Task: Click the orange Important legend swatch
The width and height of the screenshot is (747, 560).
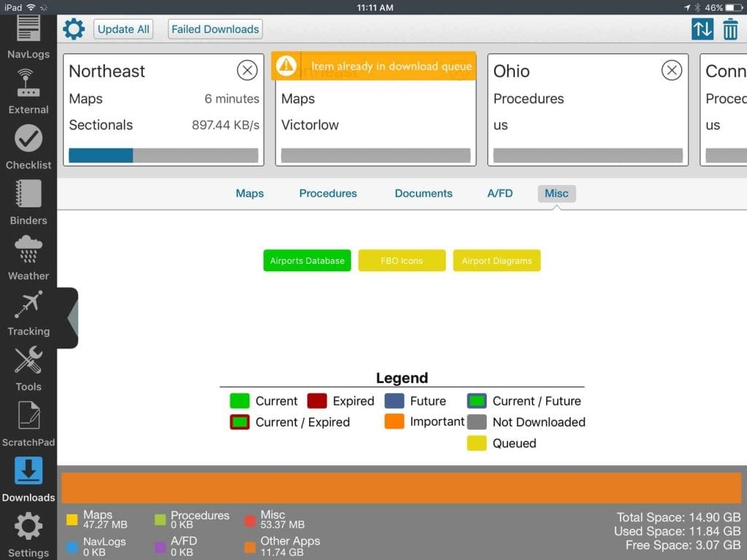Action: pyautogui.click(x=394, y=421)
